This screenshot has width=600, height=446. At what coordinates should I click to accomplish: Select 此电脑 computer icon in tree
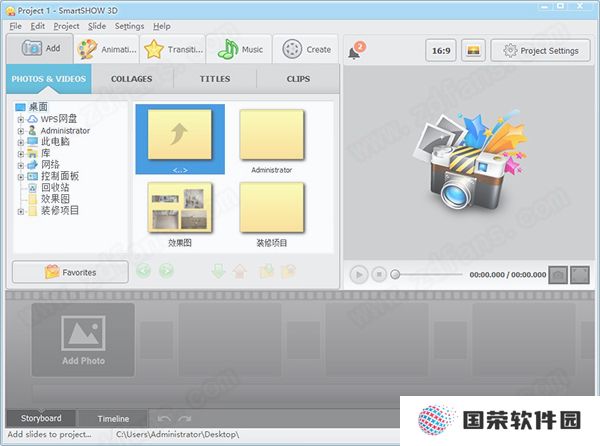33,142
